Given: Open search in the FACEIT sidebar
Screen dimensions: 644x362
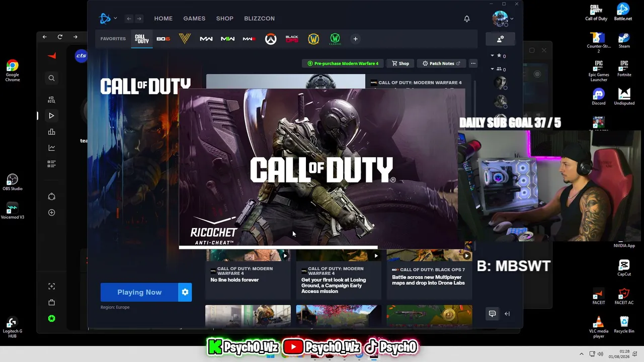Looking at the screenshot, I should coord(51,78).
